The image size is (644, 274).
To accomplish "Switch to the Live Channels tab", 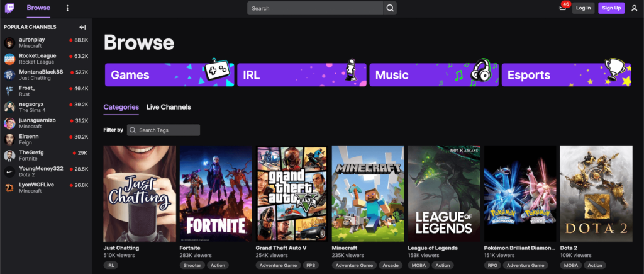I will pos(169,107).
